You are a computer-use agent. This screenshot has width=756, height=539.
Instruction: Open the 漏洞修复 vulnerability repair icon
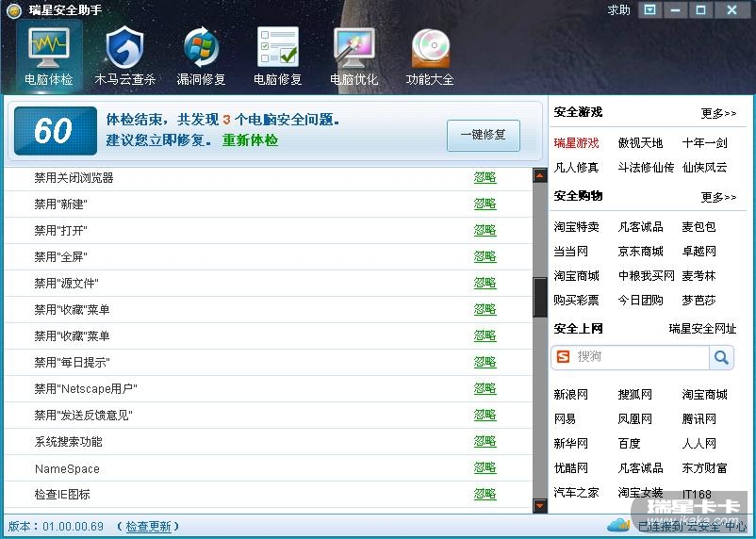click(201, 47)
